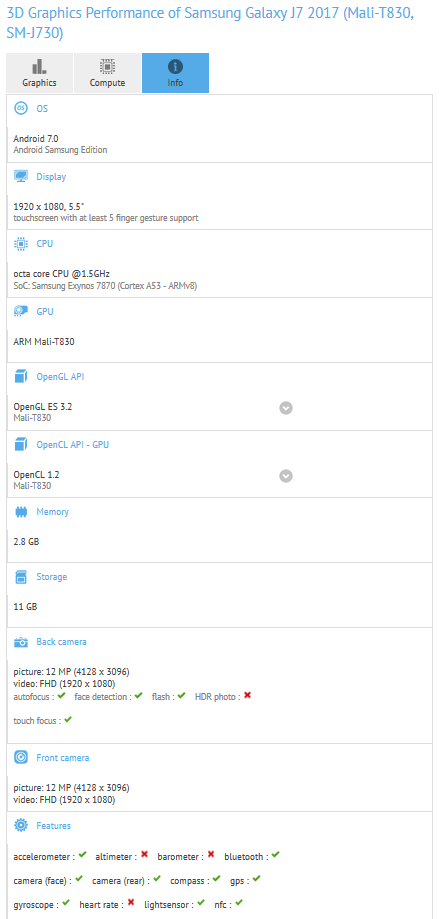Click the Display monitor icon
The height and width of the screenshot is (919, 440).
(x=21, y=176)
